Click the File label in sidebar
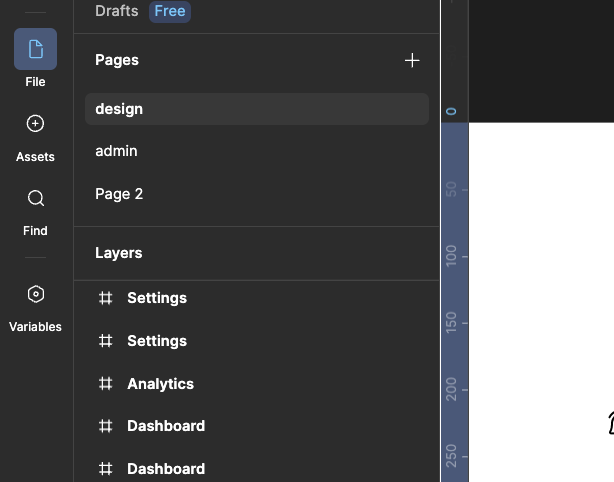 [35, 82]
